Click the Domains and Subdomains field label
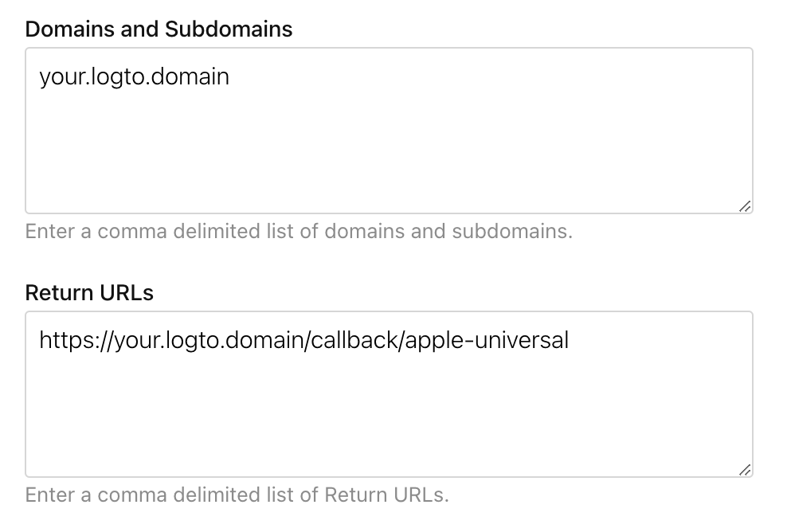787x532 pixels. [159, 29]
